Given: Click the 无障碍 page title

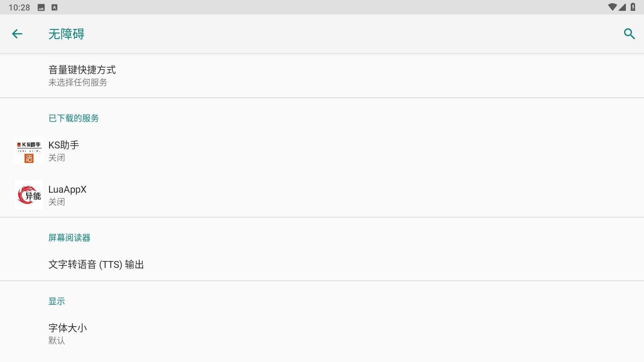Looking at the screenshot, I should click(x=66, y=34).
